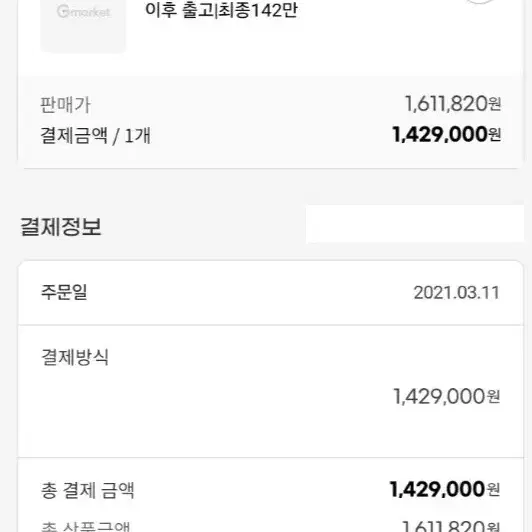Viewport: 532px width, 532px height.
Task: Click the Gmarket logo inside the thumbnail
Action: 83,12
